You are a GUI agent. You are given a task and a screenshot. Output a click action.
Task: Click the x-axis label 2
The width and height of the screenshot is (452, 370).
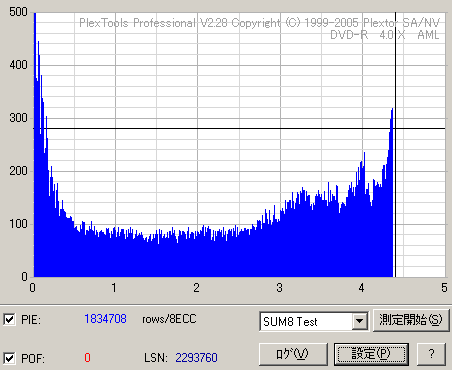[196, 288]
